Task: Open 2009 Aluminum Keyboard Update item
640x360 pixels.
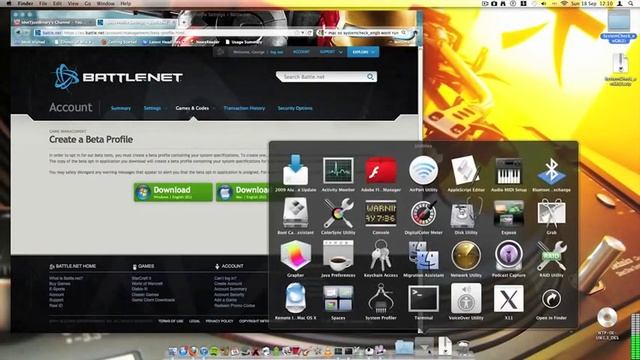Action: click(x=296, y=171)
